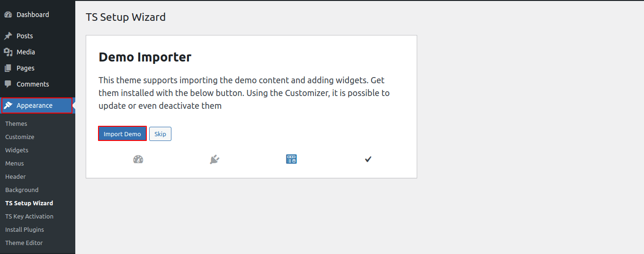Click the Appearance paintbrush icon
The height and width of the screenshot is (254, 644).
(8, 105)
